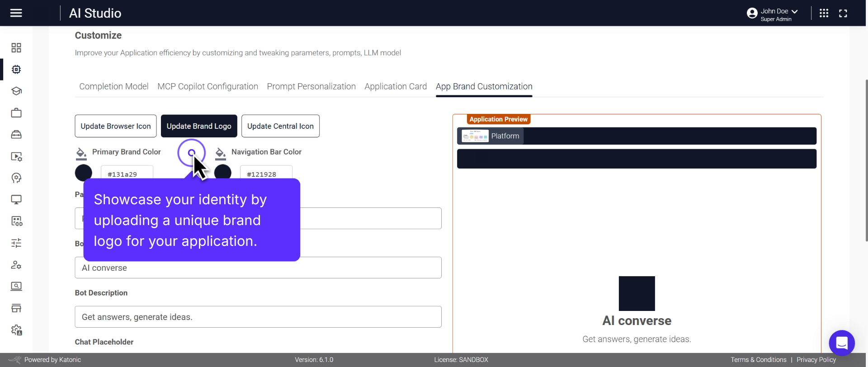Open the gear with lock sidebar icon

pos(16,330)
